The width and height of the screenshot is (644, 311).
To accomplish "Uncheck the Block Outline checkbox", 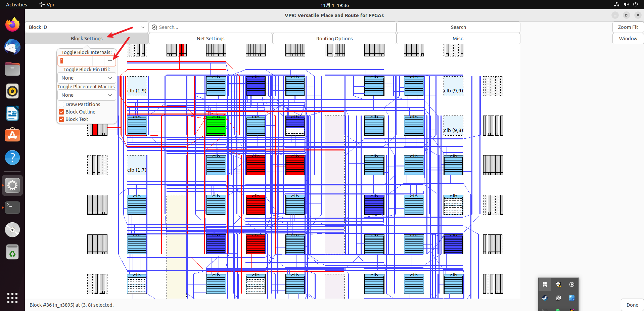I will tap(61, 112).
